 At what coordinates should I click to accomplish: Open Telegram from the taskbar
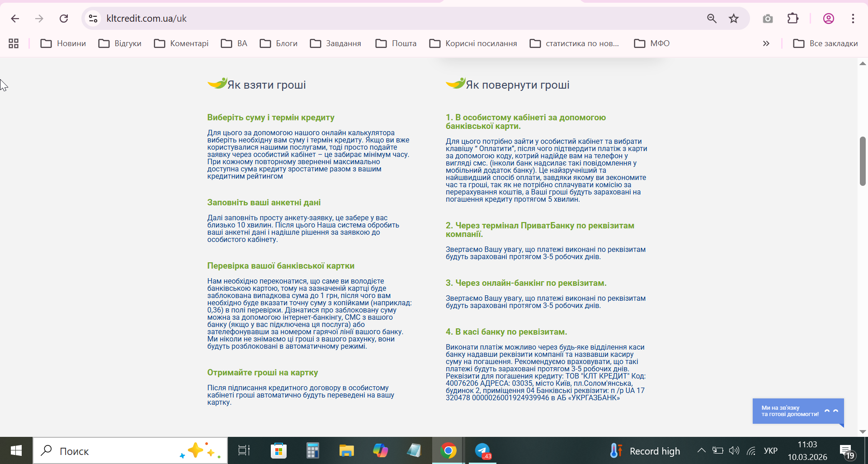click(x=482, y=451)
